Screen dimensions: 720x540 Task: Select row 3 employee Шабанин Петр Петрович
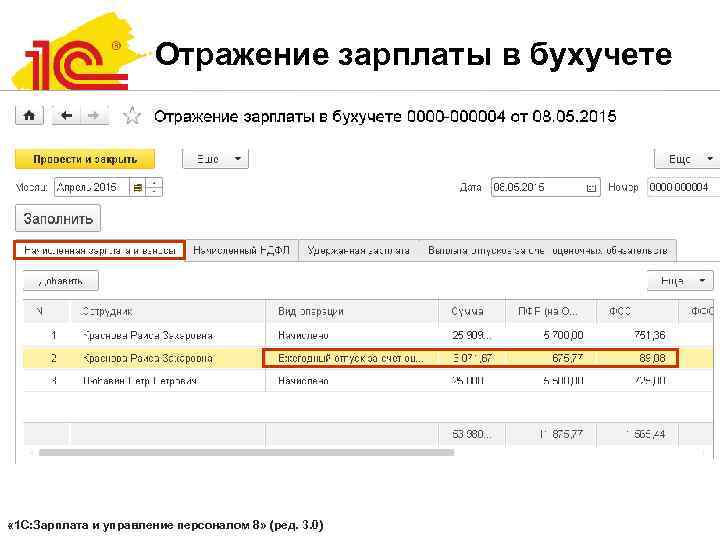click(x=141, y=381)
